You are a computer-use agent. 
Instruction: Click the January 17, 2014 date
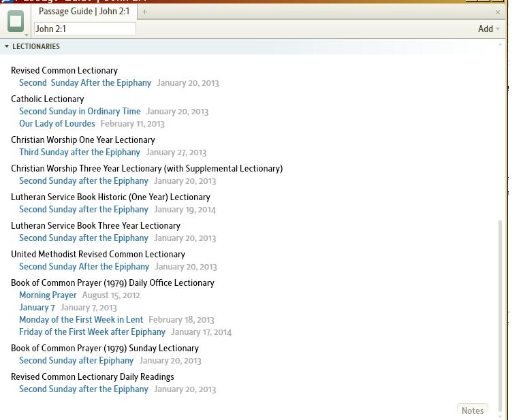coord(202,332)
